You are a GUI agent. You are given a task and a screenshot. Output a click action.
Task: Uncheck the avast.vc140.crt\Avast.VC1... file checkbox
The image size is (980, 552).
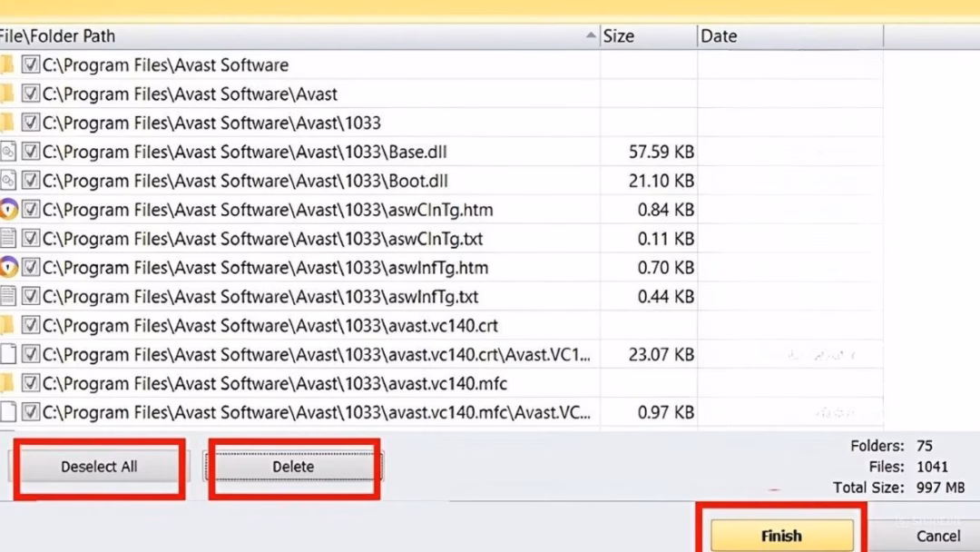[30, 354]
